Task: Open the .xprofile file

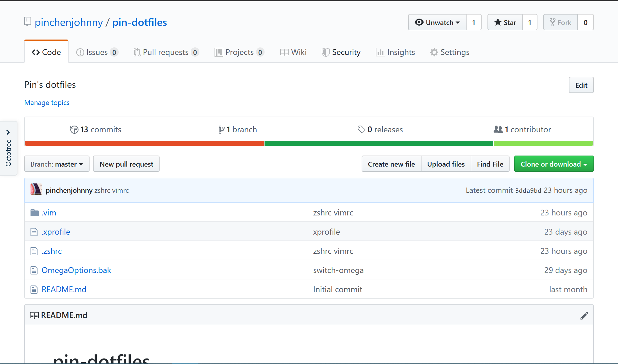Action: pyautogui.click(x=56, y=232)
